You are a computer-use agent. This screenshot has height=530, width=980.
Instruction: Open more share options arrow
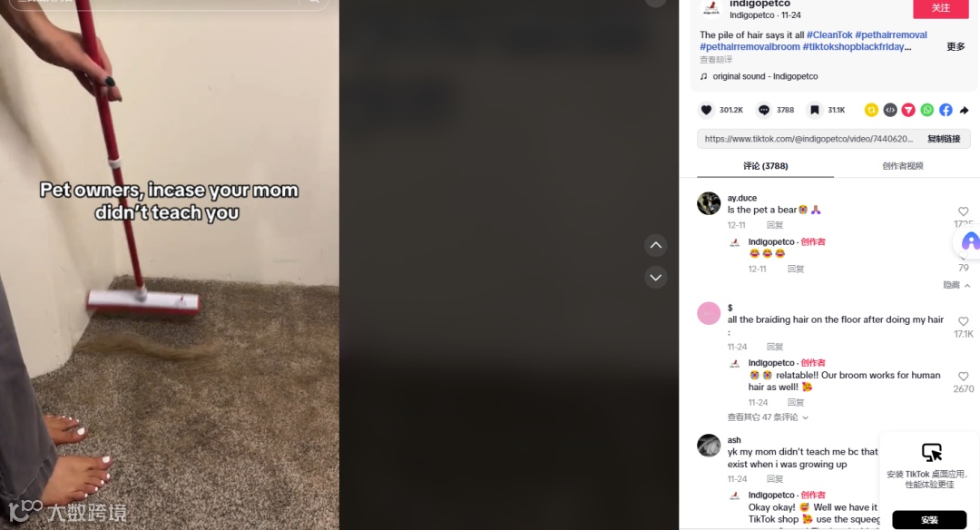(965, 110)
